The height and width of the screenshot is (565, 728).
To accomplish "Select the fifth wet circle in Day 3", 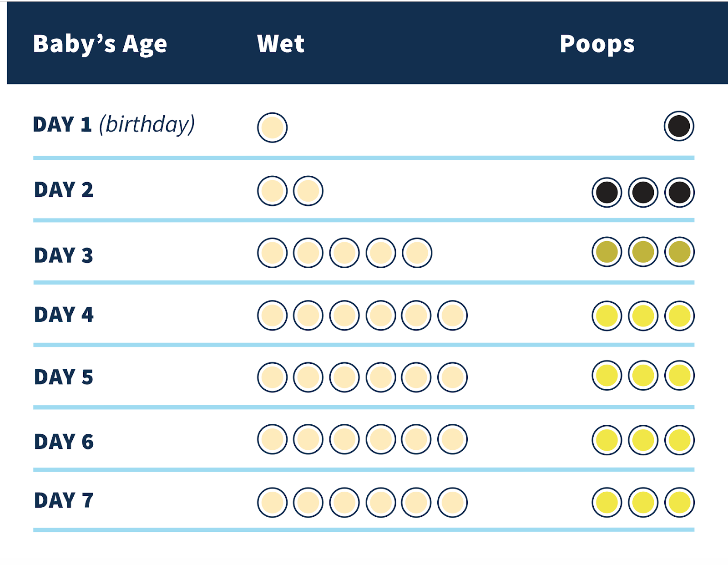I will 417,253.
